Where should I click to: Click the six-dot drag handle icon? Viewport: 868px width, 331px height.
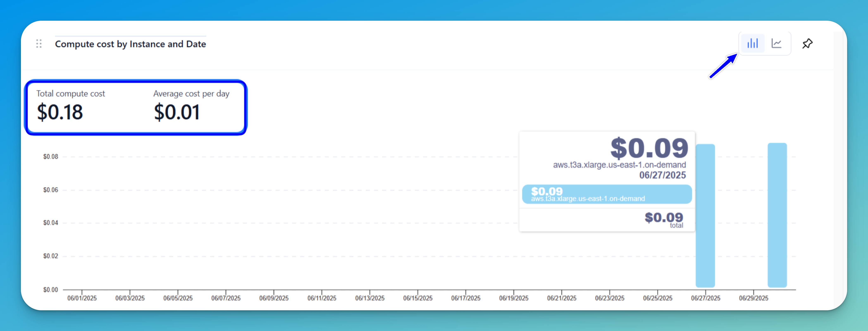click(39, 43)
